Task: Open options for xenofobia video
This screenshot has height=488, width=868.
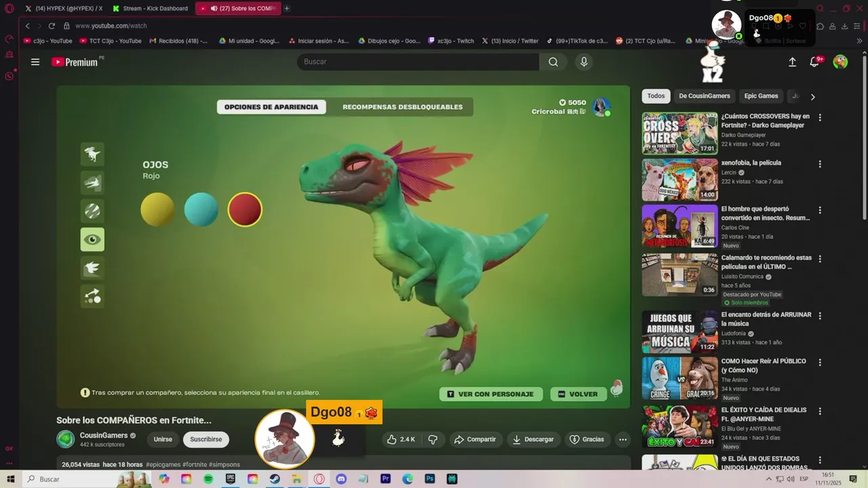Action: coord(820,164)
